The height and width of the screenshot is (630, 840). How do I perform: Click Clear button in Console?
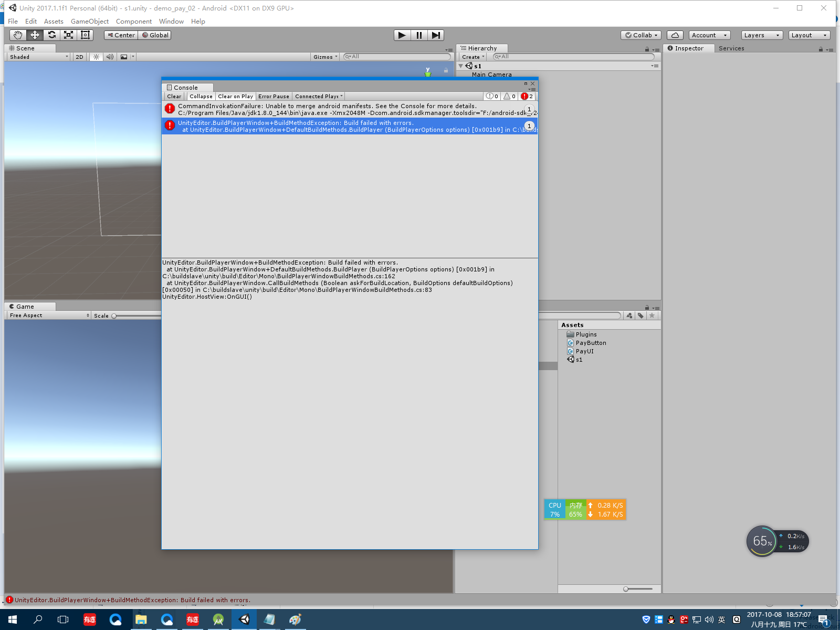point(174,96)
